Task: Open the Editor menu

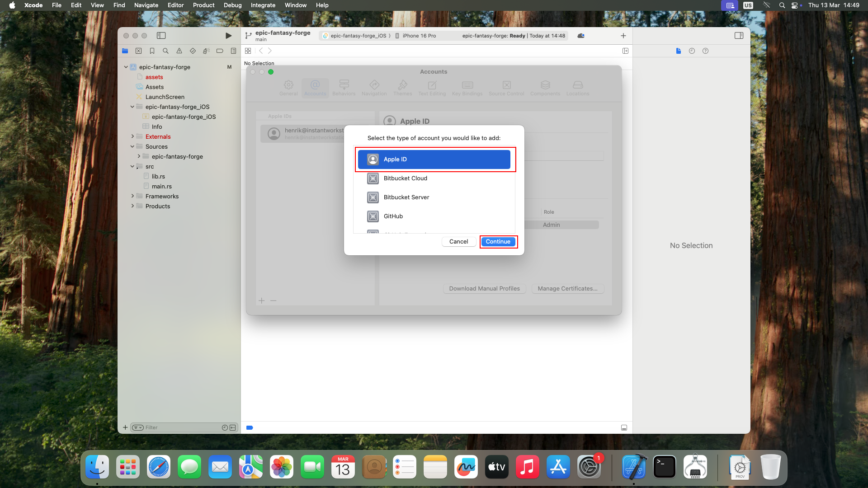Action: [x=175, y=5]
